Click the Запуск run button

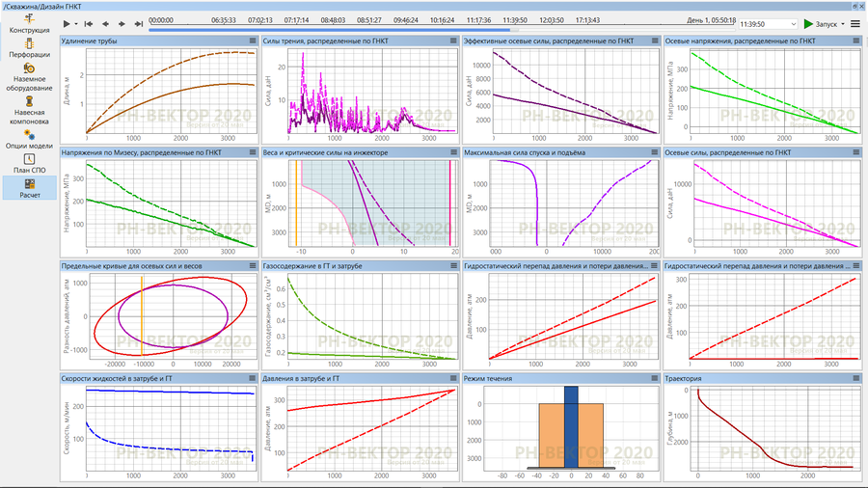click(821, 24)
